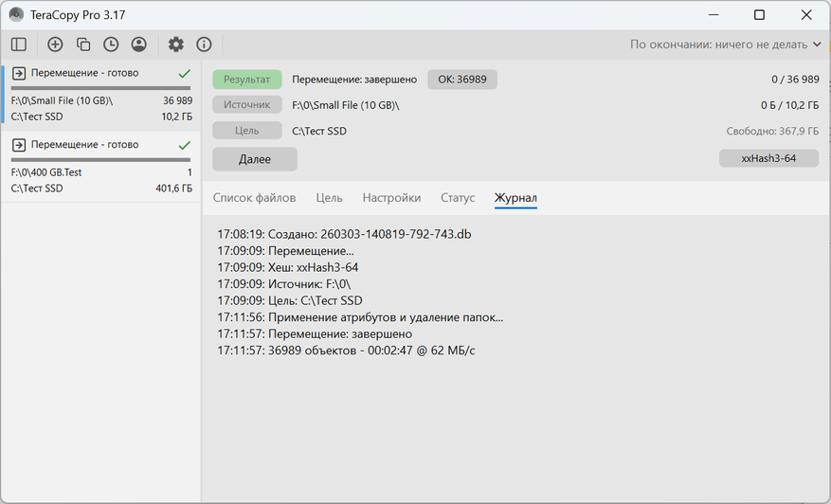Screen dimensions: 831x504
Task: Click the '0 Б / 10,2 ГБ' size value
Action: click(x=789, y=105)
